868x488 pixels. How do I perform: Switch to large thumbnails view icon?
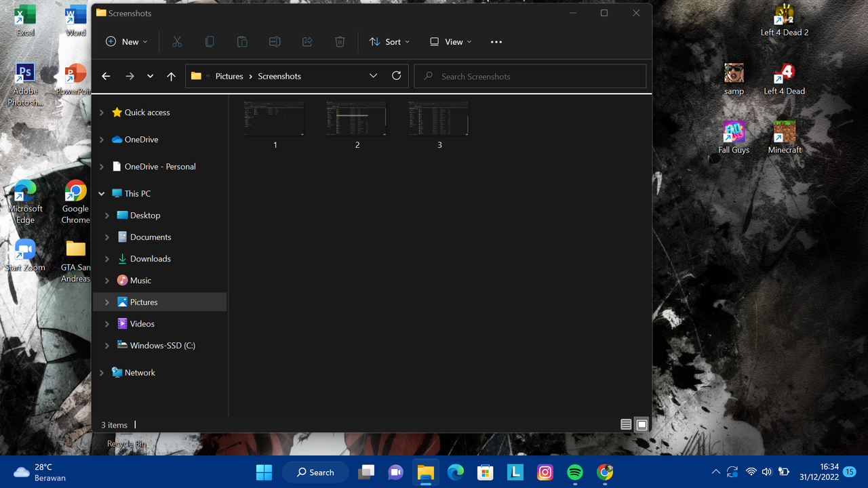[642, 425]
